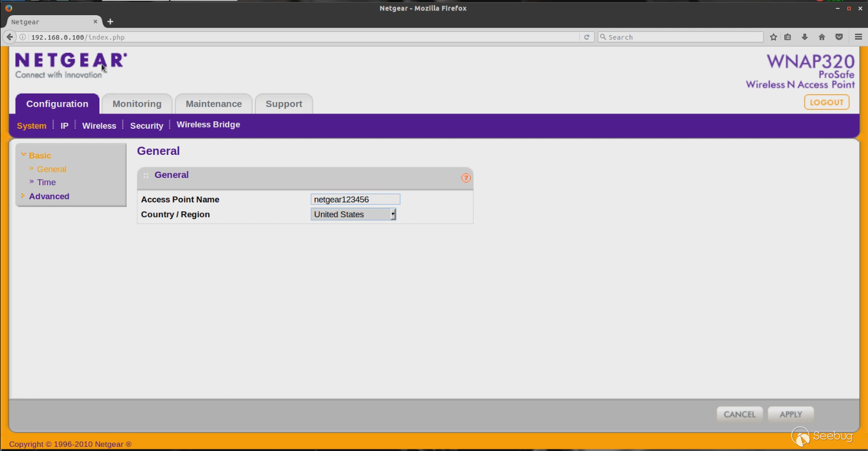The width and height of the screenshot is (868, 451).
Task: Select IP in the purple submenu
Action: pos(64,126)
